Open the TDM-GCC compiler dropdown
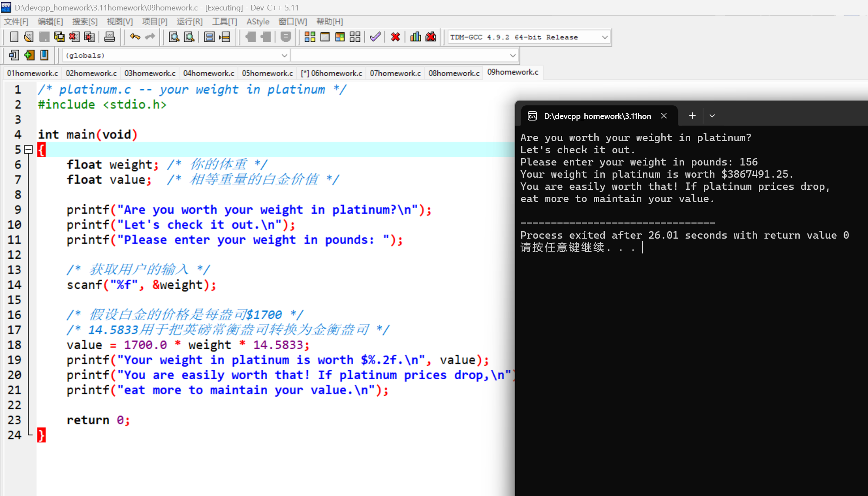The width and height of the screenshot is (868, 496). [x=604, y=37]
